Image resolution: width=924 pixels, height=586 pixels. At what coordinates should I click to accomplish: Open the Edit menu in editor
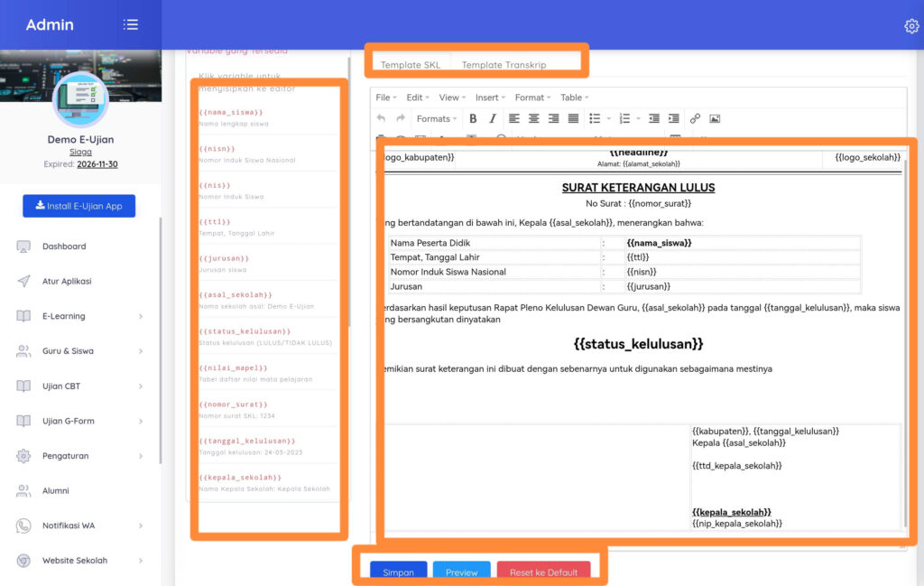[x=418, y=98]
